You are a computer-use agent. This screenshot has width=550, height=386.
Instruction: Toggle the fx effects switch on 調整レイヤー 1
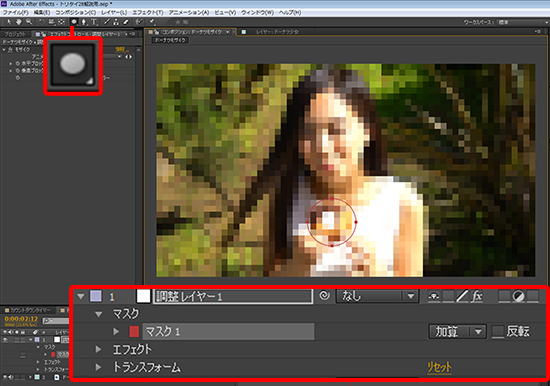coord(477,296)
